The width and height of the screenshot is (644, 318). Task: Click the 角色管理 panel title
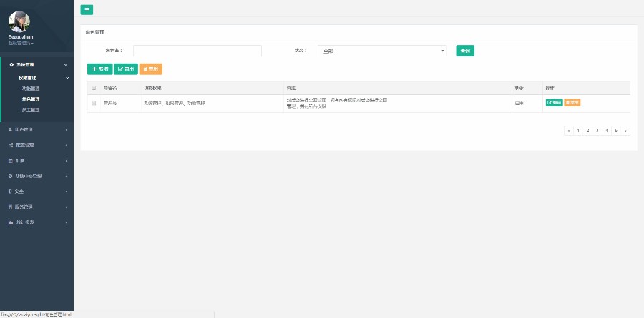pyautogui.click(x=95, y=32)
